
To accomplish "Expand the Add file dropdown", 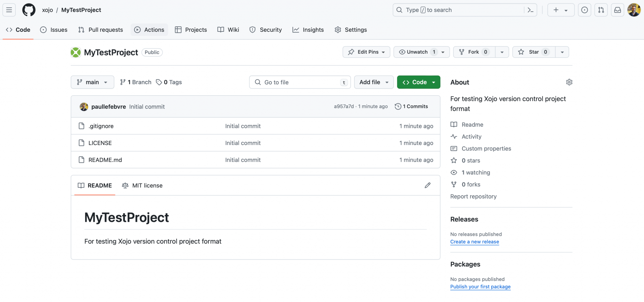I will [374, 82].
